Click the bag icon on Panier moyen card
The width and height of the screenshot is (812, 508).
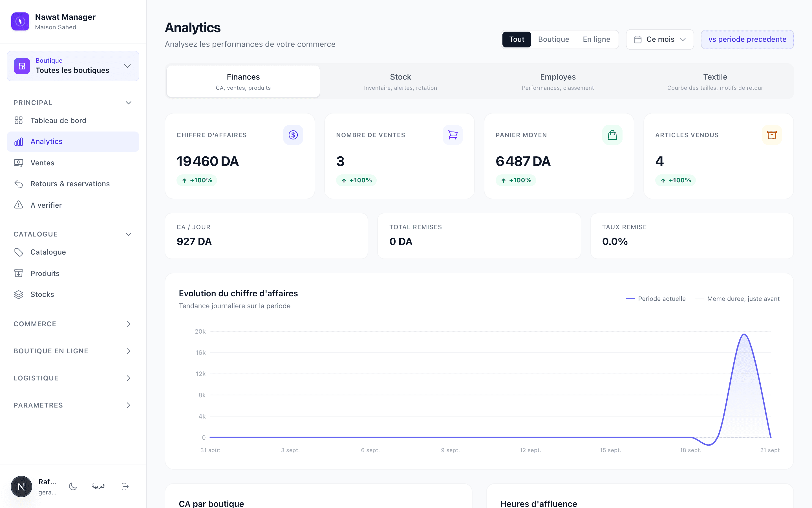tap(612, 135)
